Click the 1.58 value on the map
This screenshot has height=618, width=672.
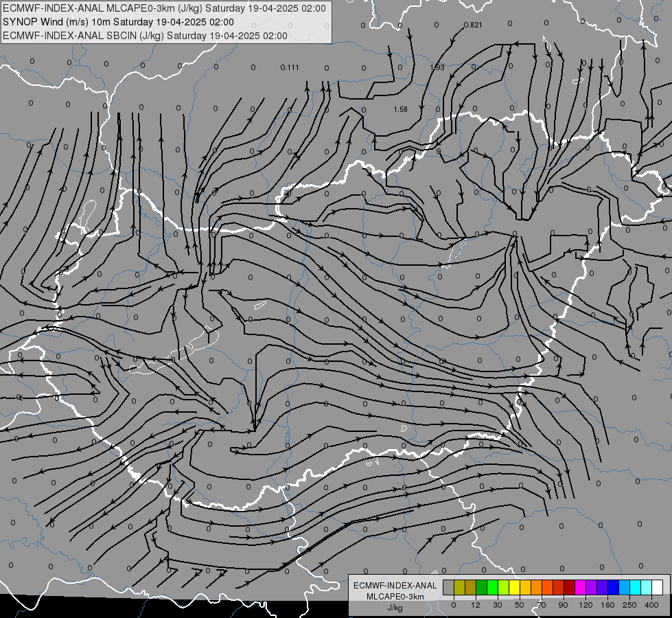pos(400,109)
